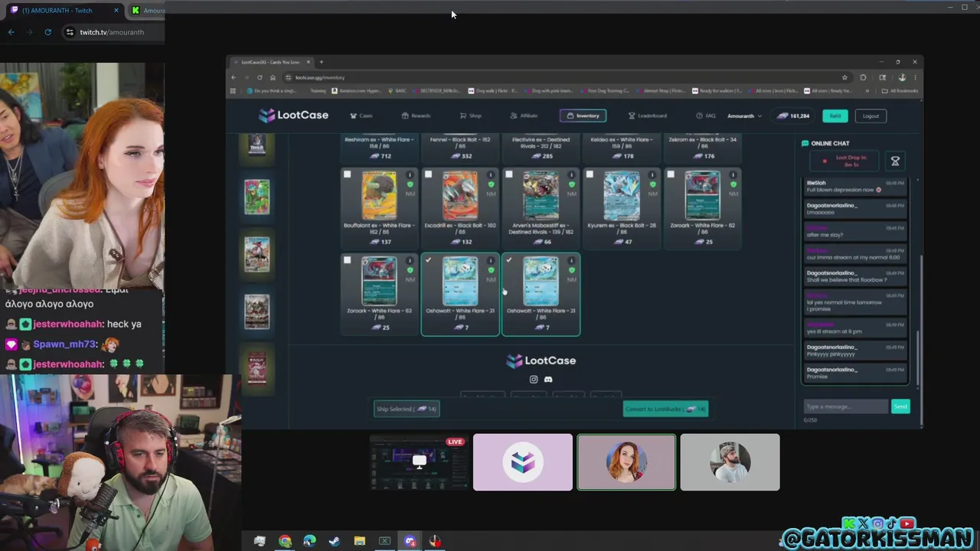Open the All Bookmarks folder
The image size is (980, 551).
click(x=900, y=91)
